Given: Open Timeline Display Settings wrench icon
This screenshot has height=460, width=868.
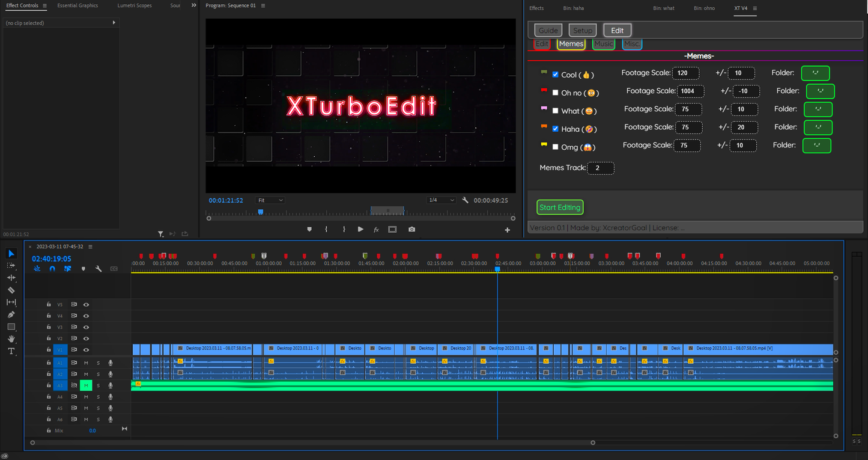Looking at the screenshot, I should (99, 269).
